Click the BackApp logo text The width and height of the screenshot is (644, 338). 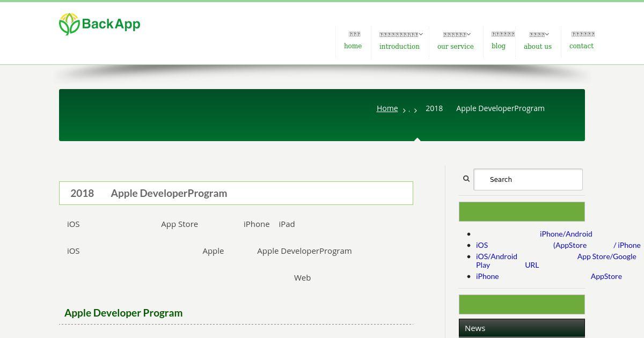click(111, 24)
